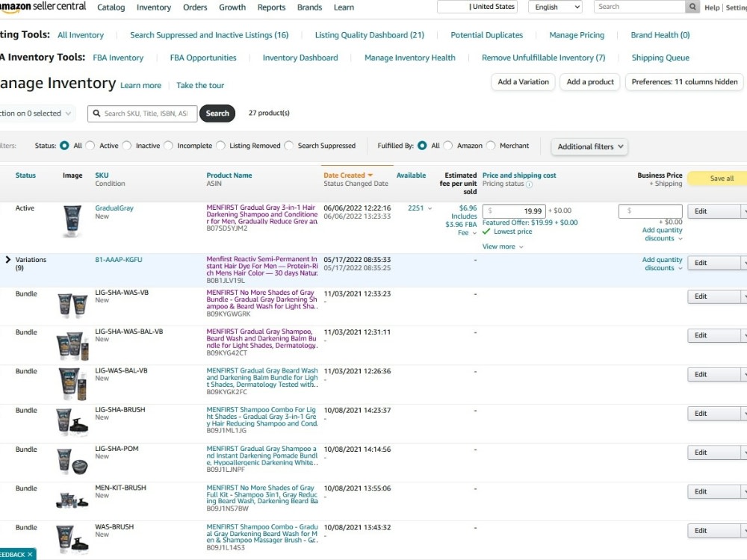747x560 pixels.
Task: Open the Learn menu
Action: coord(344,7)
